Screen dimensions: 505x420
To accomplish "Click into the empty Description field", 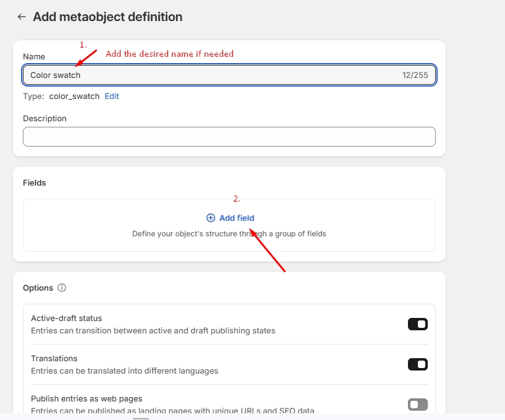I will (x=229, y=137).
